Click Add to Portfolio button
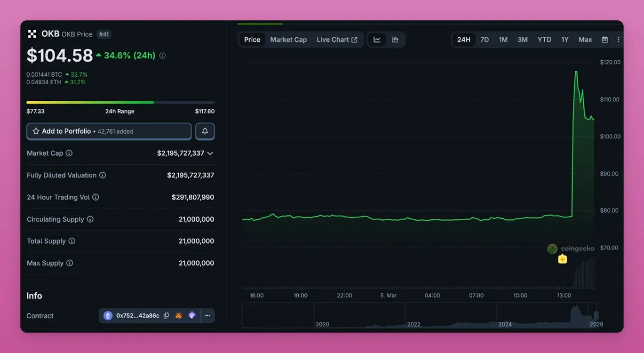The image size is (644, 353). coord(109,131)
